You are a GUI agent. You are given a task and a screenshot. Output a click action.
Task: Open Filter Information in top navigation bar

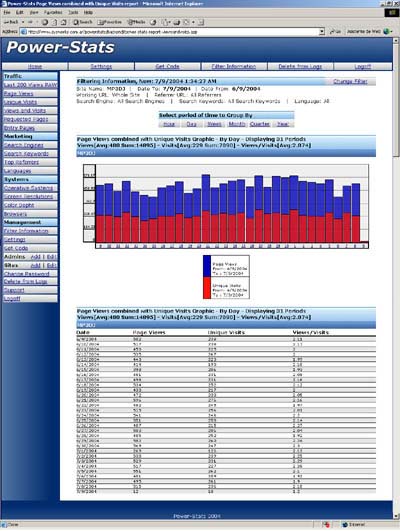point(234,66)
